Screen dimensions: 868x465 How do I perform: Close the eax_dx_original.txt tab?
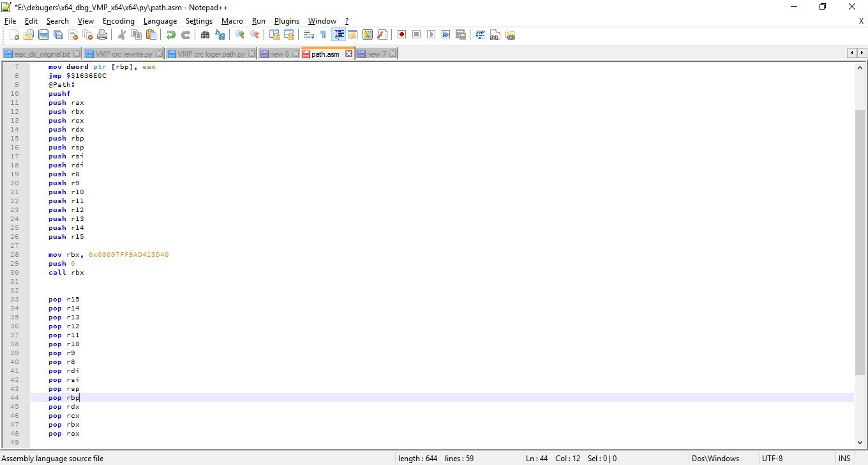77,54
